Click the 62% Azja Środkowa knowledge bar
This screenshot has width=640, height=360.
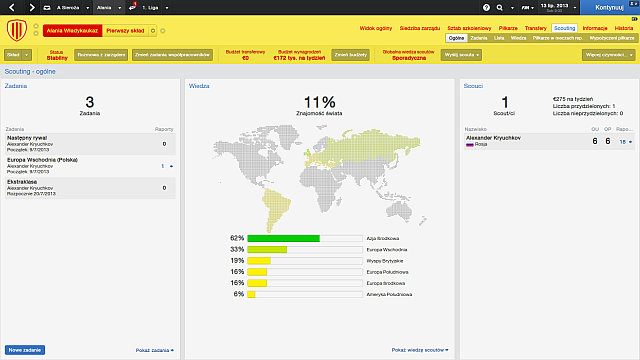click(305, 238)
